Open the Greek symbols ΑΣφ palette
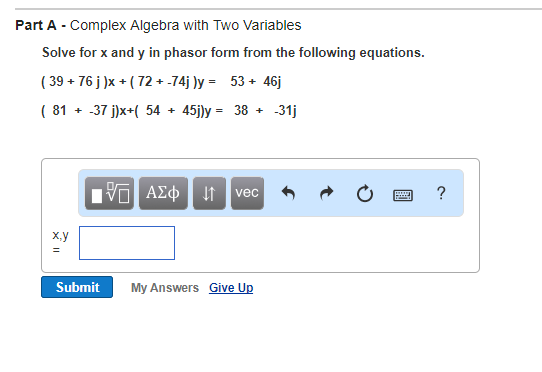 [x=163, y=193]
